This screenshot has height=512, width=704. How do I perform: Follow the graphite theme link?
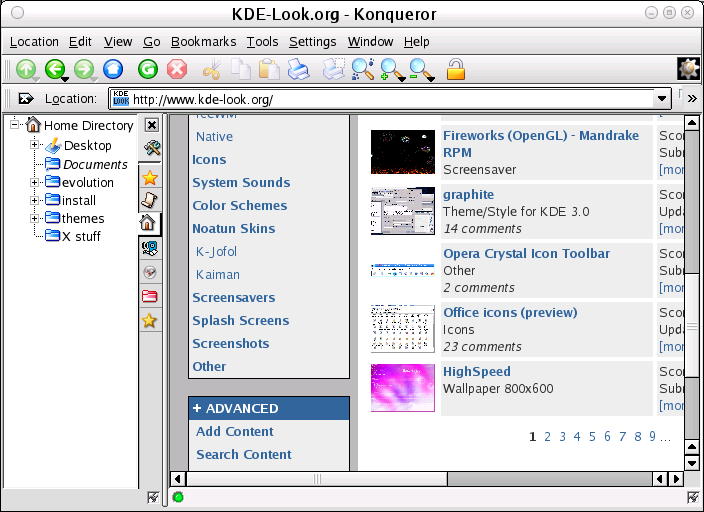[x=468, y=194]
